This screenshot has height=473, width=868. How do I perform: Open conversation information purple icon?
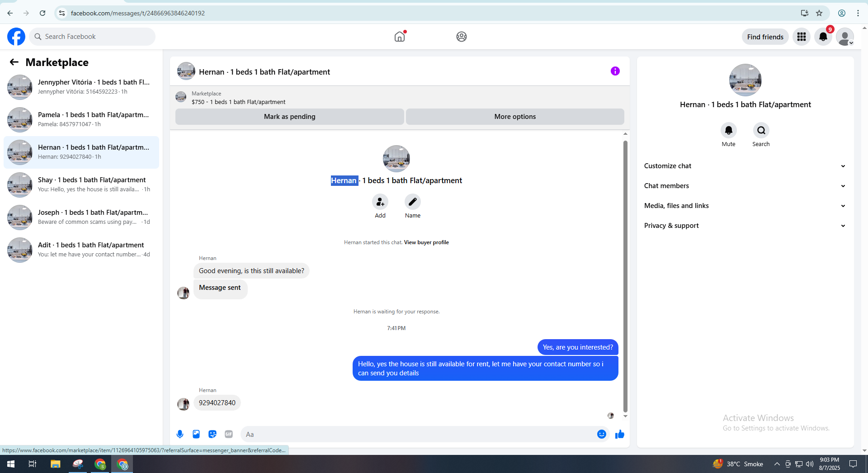[x=615, y=71]
